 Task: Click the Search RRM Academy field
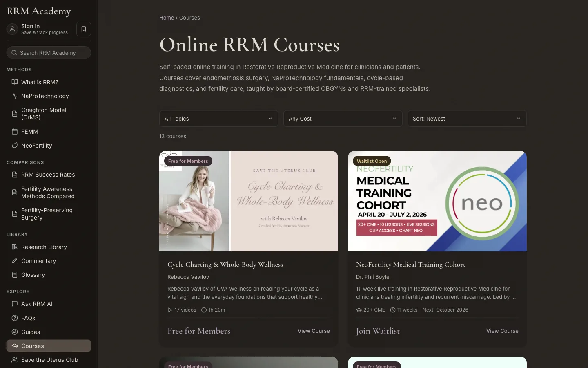point(49,53)
